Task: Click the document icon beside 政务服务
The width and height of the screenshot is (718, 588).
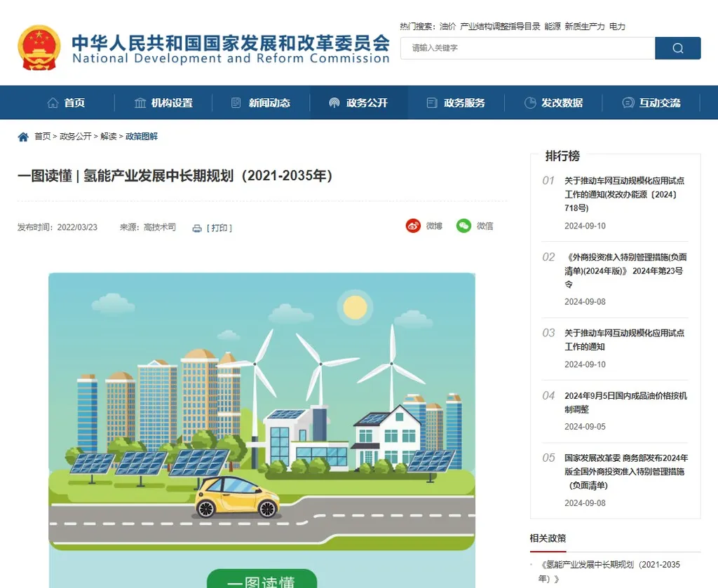Action: pos(432,103)
